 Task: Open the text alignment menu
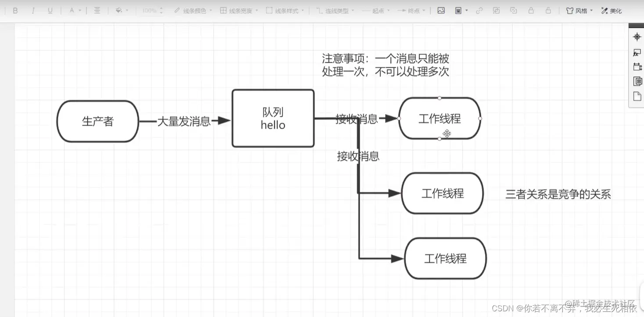click(x=97, y=10)
